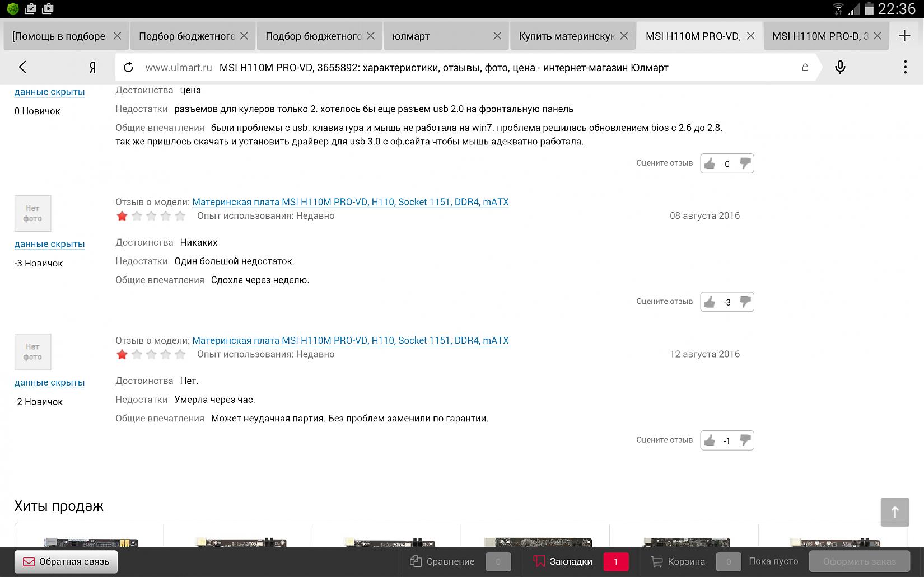Click the 'Хиты продаж' heading
Screen dimensions: 924x577
click(59, 506)
